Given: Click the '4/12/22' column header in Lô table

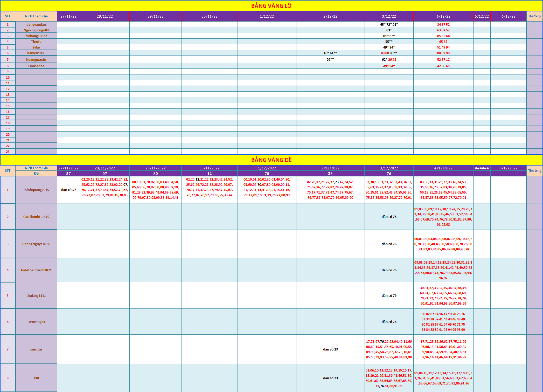Looking at the screenshot, I should (x=443, y=16).
